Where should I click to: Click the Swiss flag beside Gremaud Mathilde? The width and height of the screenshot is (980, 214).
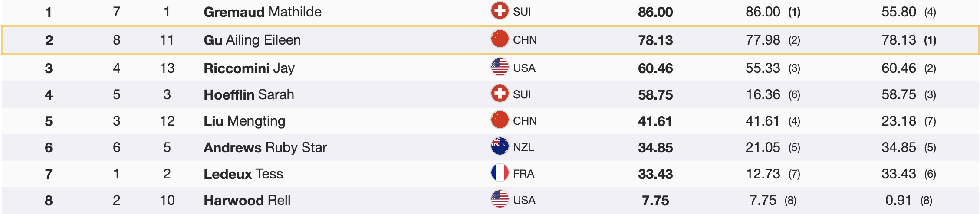tap(500, 11)
